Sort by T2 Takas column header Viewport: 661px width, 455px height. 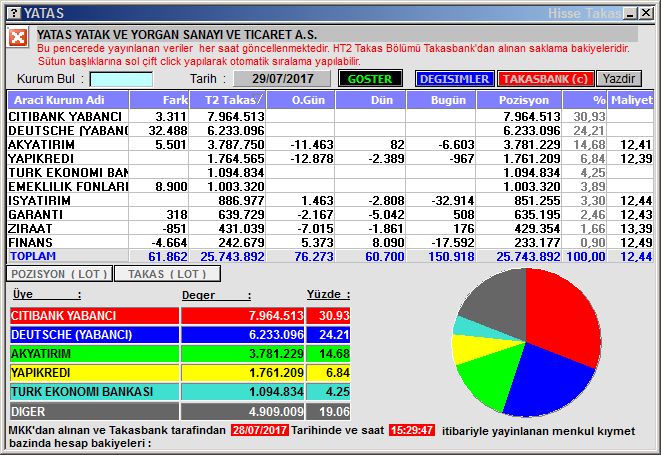(x=228, y=100)
